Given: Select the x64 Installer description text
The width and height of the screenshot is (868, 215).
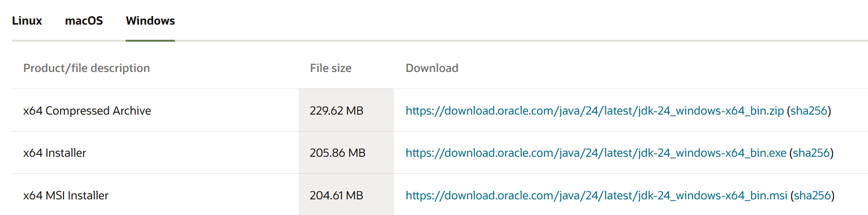Looking at the screenshot, I should point(55,153).
